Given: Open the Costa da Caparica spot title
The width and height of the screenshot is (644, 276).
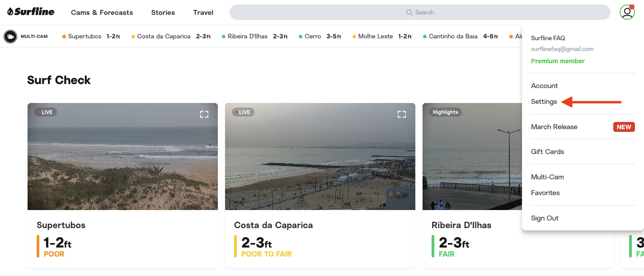Looking at the screenshot, I should pos(273,225).
